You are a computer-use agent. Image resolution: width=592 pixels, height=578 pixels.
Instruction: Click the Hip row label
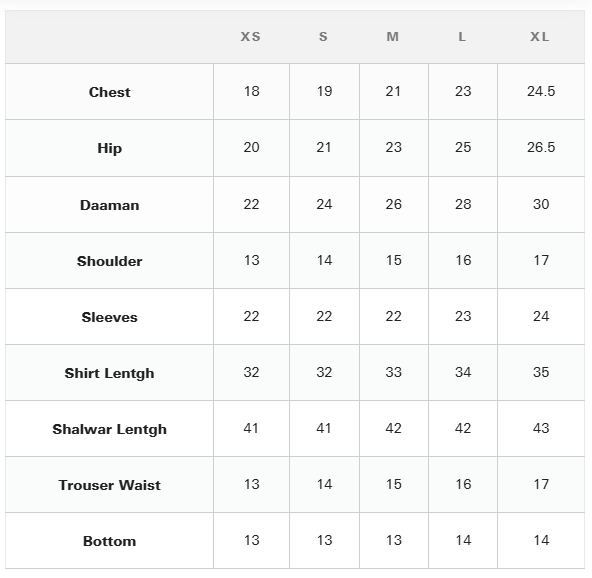click(x=109, y=148)
